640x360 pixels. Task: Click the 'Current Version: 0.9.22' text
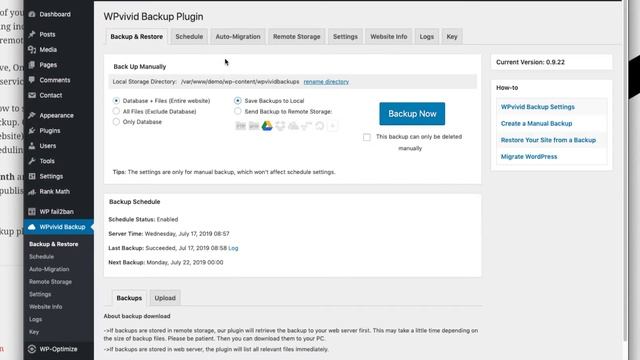tap(530, 62)
